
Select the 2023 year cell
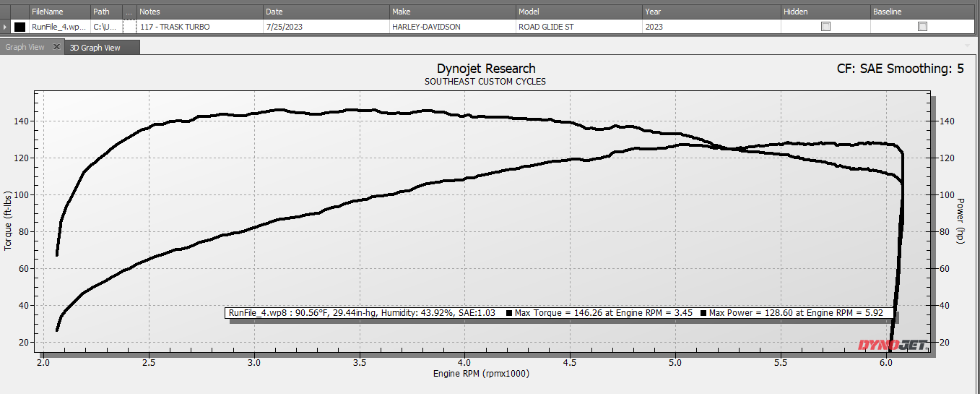pos(711,27)
